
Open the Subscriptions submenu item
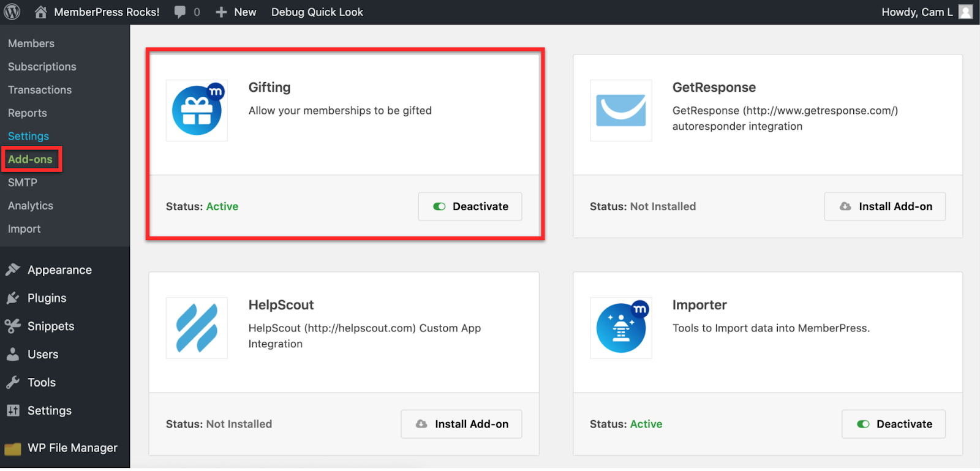[x=42, y=67]
